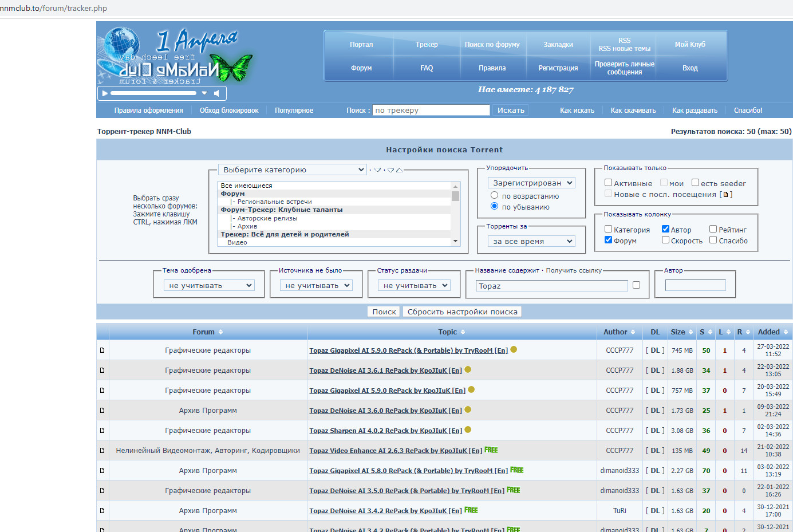
Task: Click the по трекеру search field
Action: tap(431, 110)
